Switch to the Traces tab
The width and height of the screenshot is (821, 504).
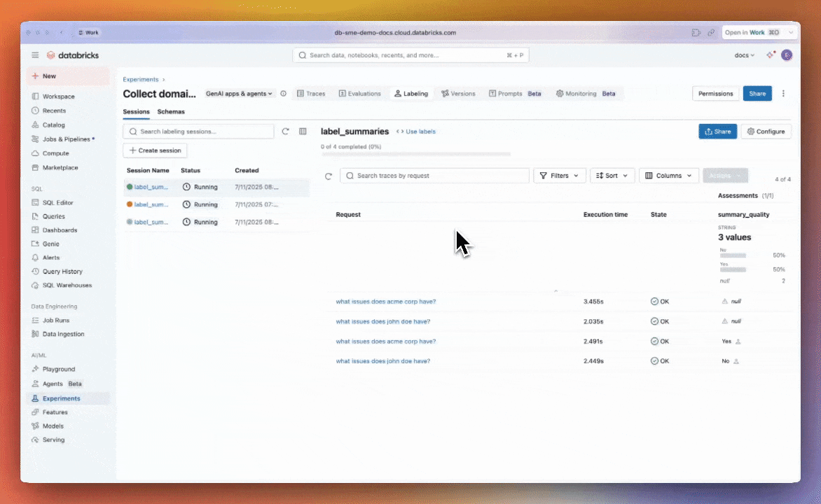311,94
